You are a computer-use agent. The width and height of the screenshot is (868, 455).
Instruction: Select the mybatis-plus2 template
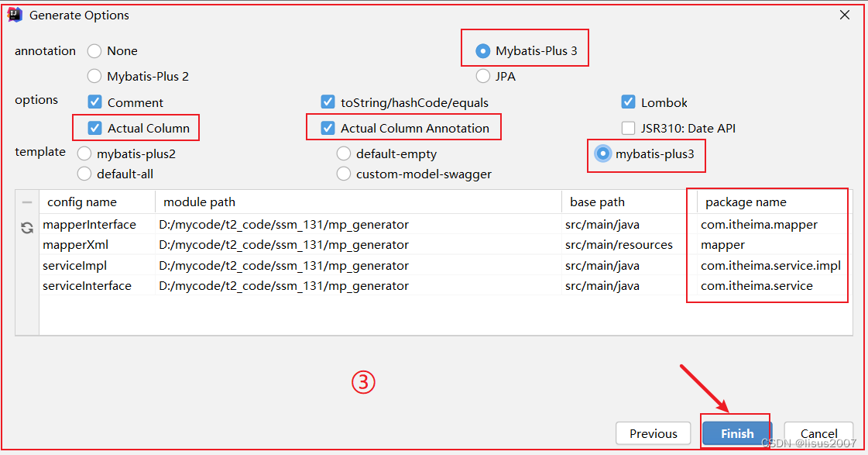coord(84,153)
